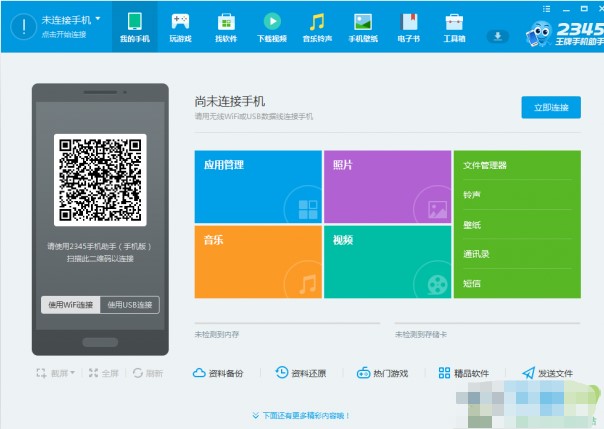
Task: Click the 未检测到存储卡 storage bar
Action: 487,323
